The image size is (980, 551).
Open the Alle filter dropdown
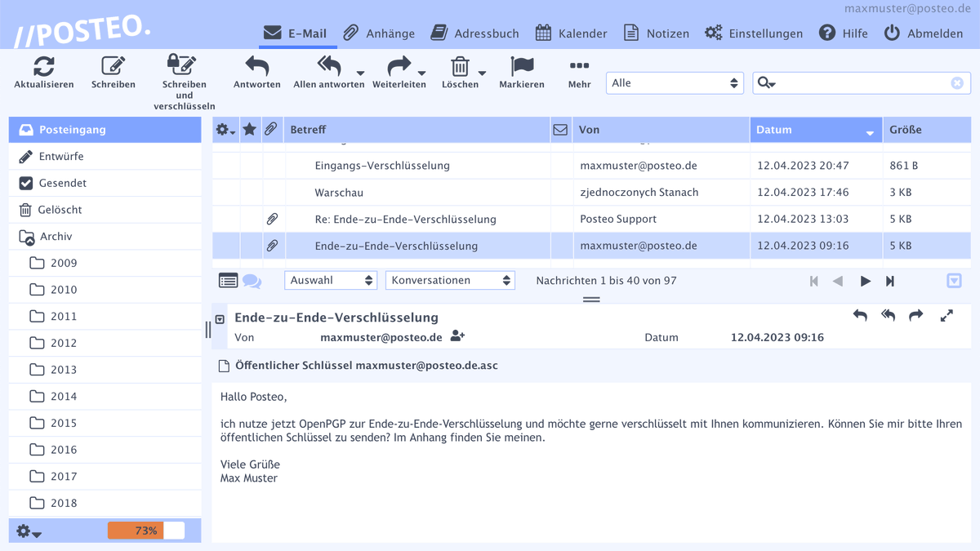coord(675,83)
